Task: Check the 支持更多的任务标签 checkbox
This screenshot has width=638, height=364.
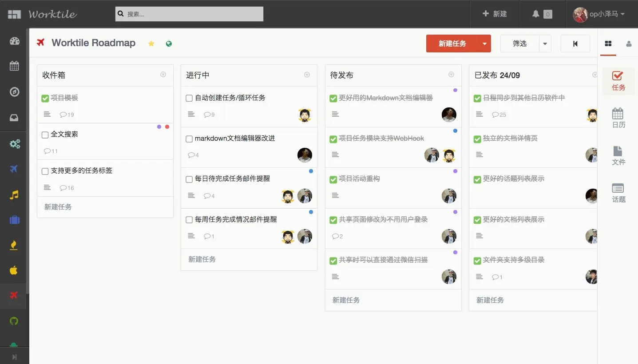Action: pos(45,171)
